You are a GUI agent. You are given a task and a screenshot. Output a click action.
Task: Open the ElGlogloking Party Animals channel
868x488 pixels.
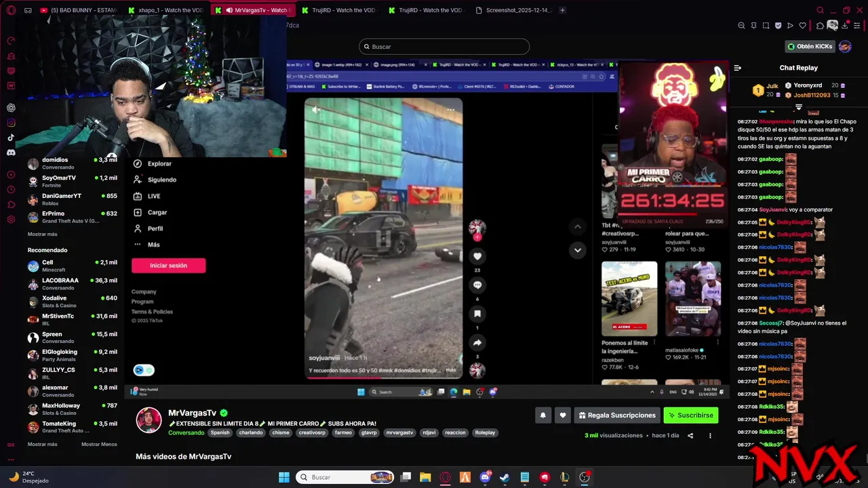[x=73, y=356]
